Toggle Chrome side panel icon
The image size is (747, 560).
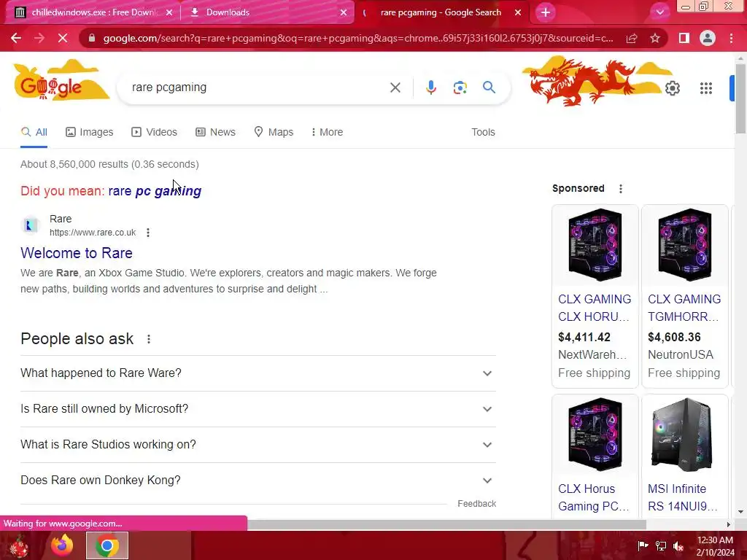(x=684, y=38)
